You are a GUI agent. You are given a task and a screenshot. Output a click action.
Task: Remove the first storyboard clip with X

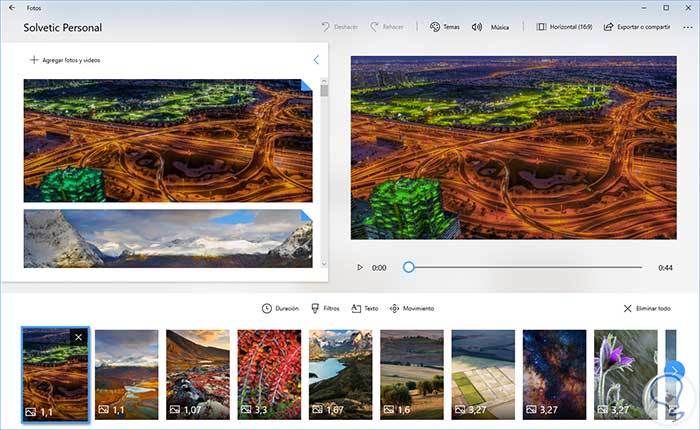79,337
